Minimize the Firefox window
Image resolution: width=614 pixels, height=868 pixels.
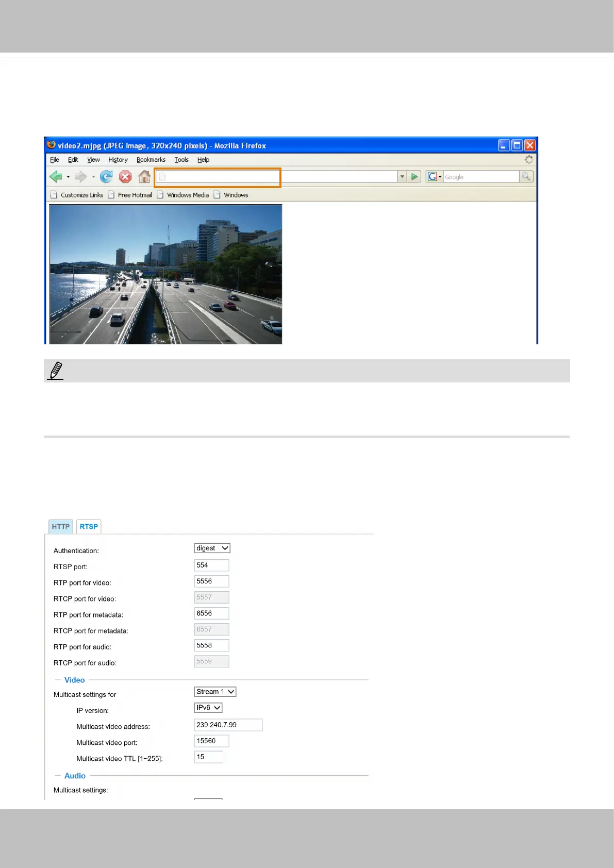coord(504,145)
